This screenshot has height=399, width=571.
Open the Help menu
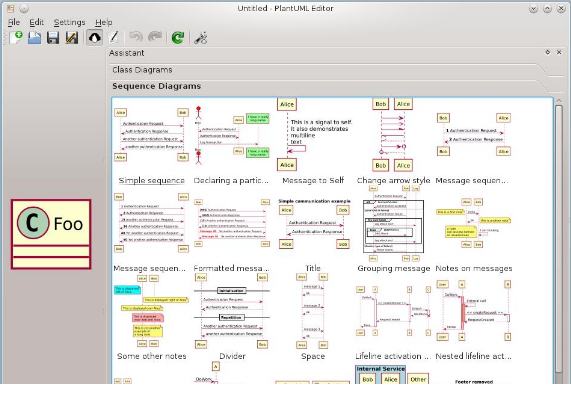(x=103, y=22)
